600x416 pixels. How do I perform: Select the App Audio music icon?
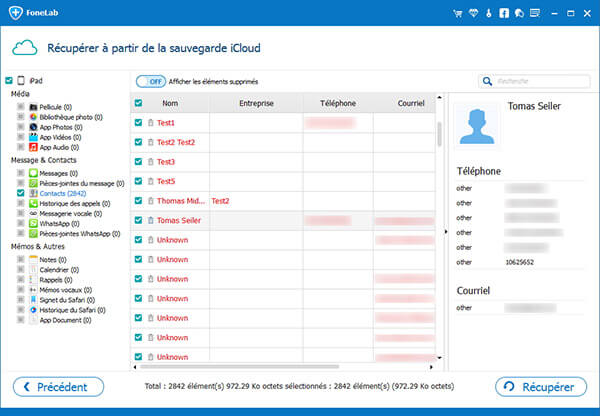pos(33,147)
